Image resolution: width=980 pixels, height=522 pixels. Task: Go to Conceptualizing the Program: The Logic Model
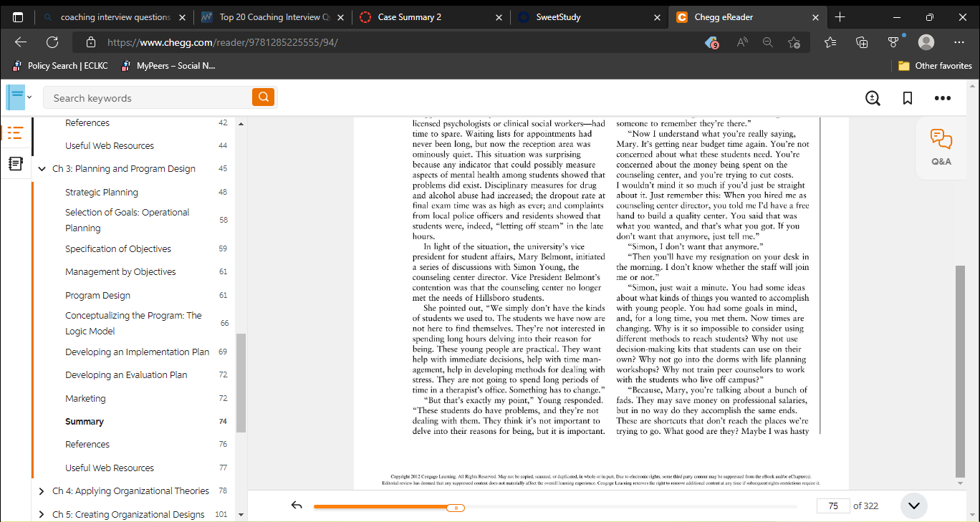point(133,323)
